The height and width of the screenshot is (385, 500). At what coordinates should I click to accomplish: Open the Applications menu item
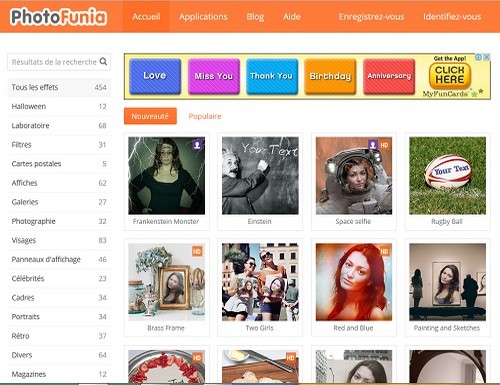tap(203, 17)
